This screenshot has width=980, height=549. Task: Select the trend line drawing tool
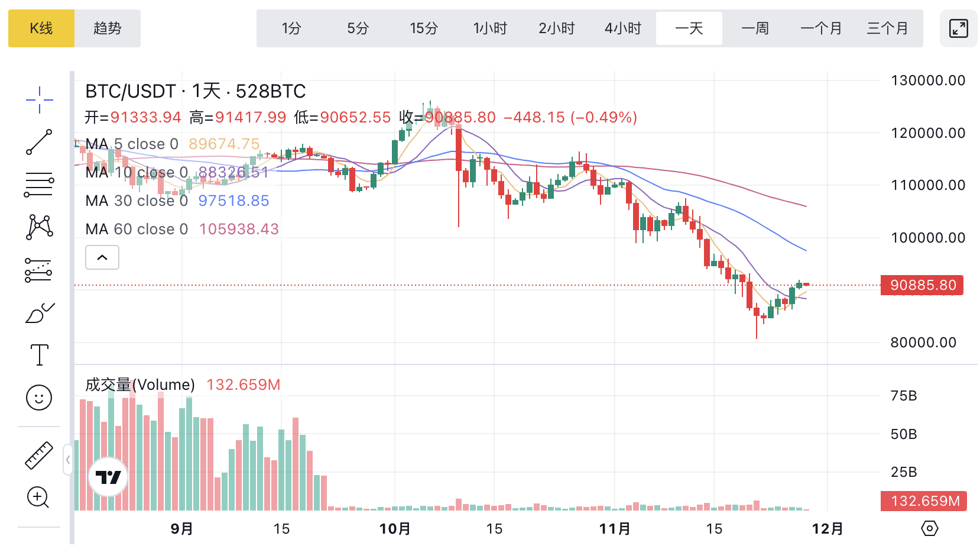39,143
